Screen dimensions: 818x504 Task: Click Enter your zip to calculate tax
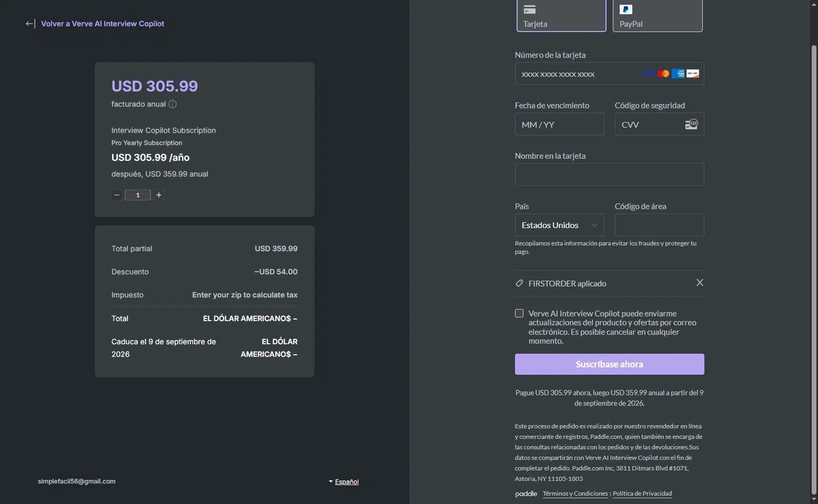click(245, 295)
